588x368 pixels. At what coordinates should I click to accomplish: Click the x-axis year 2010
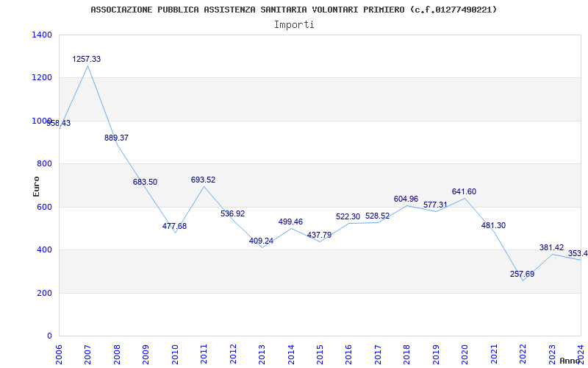[x=175, y=354]
